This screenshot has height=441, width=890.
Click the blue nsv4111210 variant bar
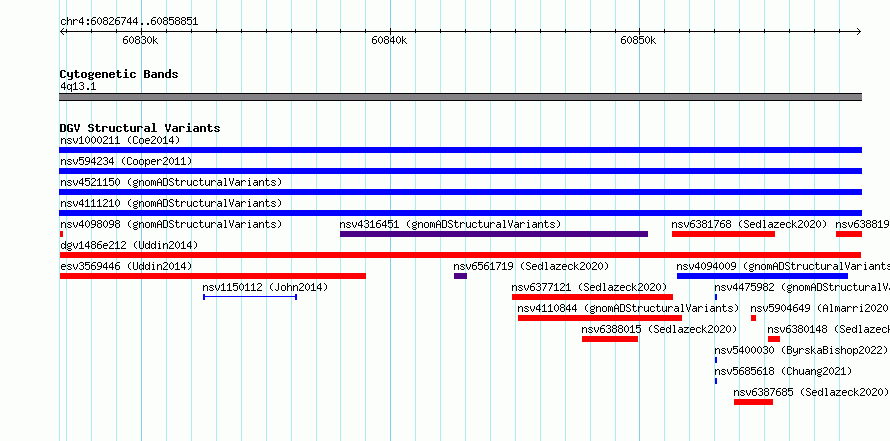[461, 213]
